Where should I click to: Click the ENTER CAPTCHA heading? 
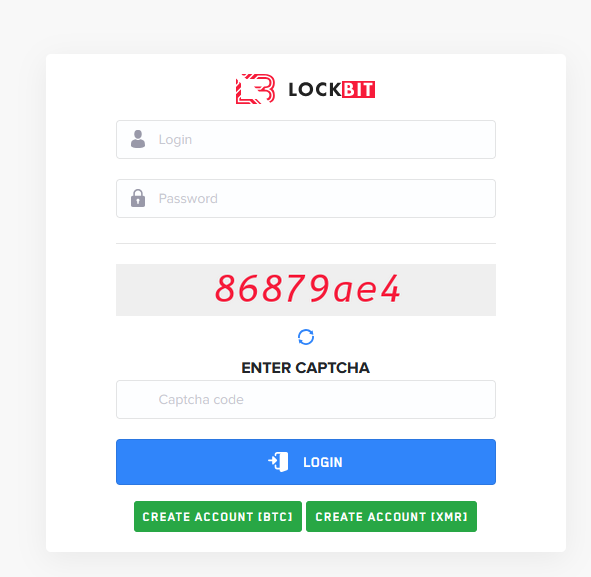305,368
